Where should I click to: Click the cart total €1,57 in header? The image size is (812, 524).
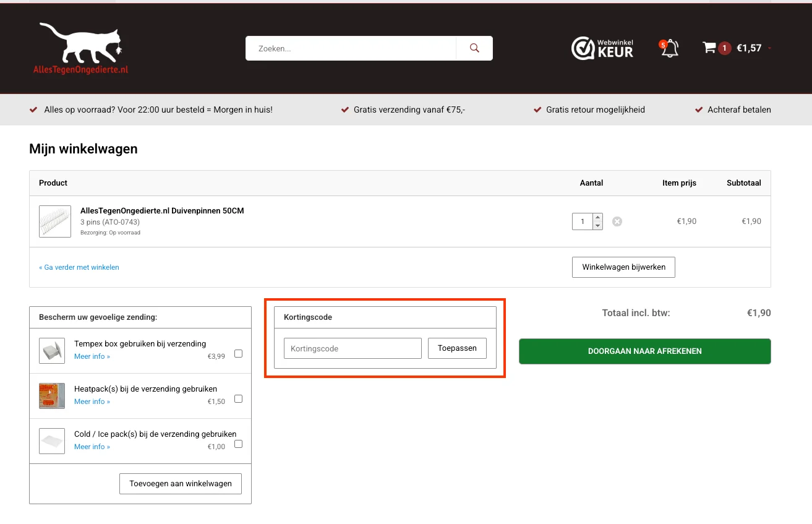click(749, 48)
